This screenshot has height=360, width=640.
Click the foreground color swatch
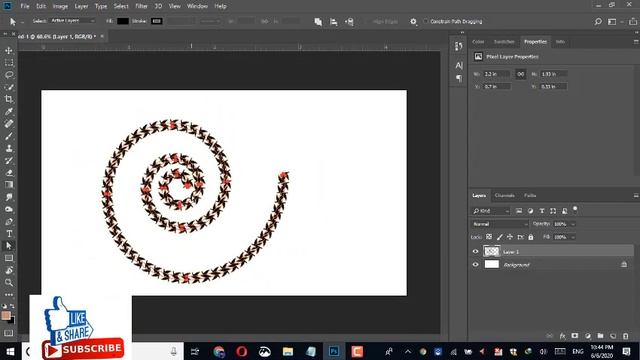[6, 316]
